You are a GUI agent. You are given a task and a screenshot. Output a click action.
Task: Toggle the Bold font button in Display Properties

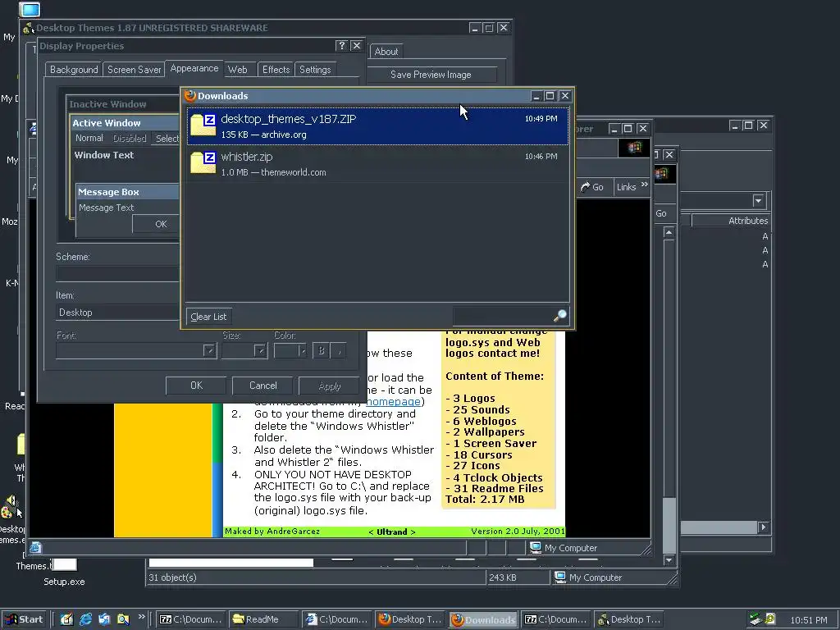pos(321,351)
